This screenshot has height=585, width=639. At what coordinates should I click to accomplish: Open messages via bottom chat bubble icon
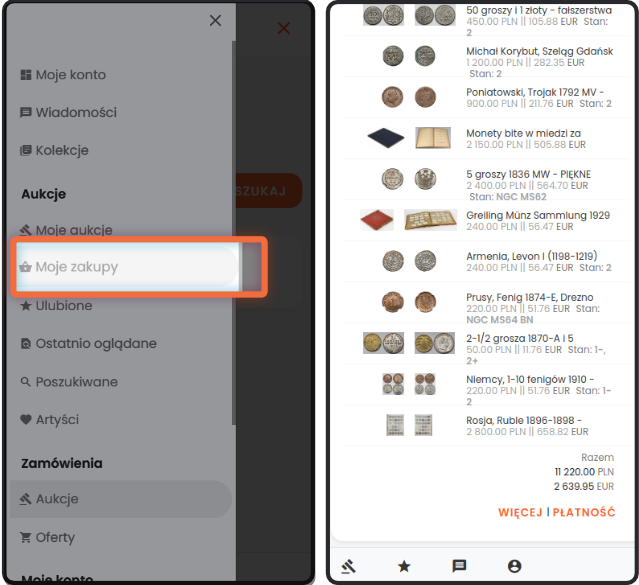pyautogui.click(x=459, y=566)
